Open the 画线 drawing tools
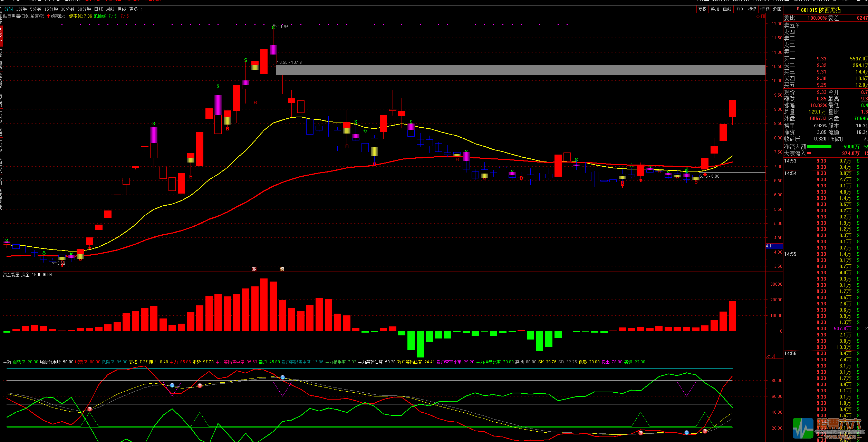 click(727, 9)
